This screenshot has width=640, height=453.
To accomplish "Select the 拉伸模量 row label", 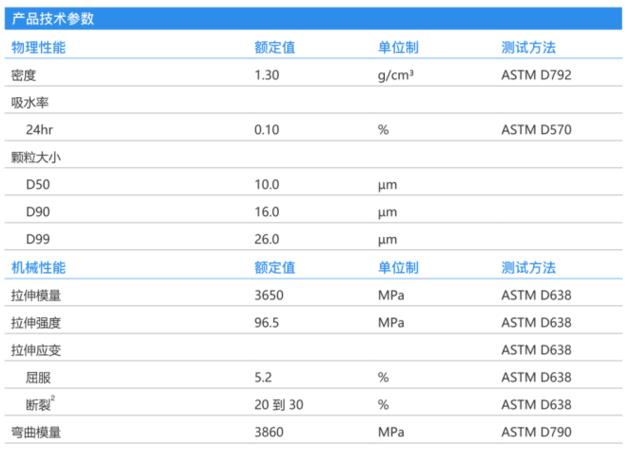I will point(36,295).
